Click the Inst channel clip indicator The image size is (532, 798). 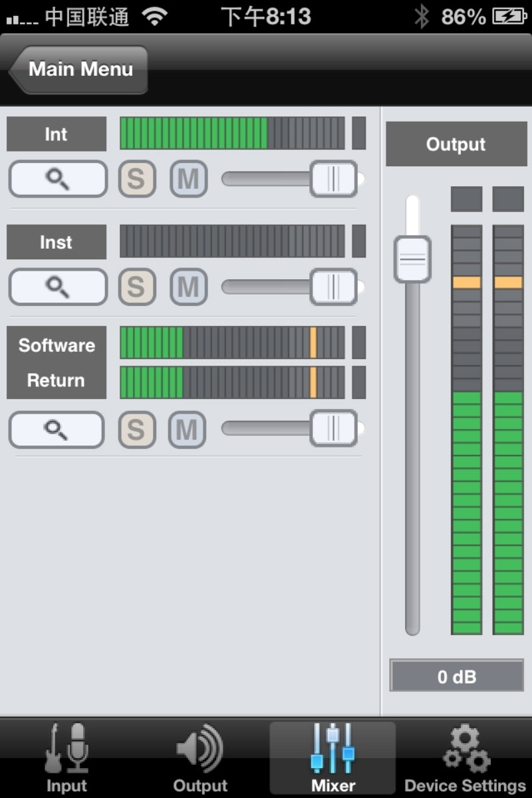coord(358,241)
